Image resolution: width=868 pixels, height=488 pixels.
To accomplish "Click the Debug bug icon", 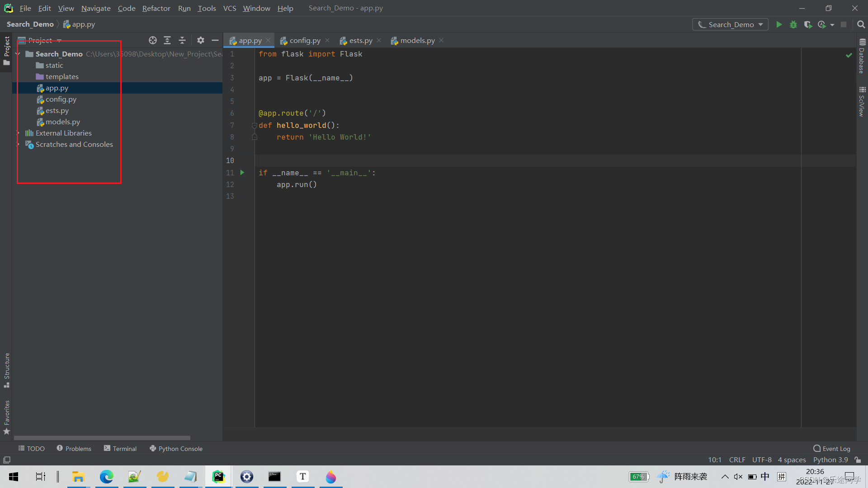I will coord(793,24).
